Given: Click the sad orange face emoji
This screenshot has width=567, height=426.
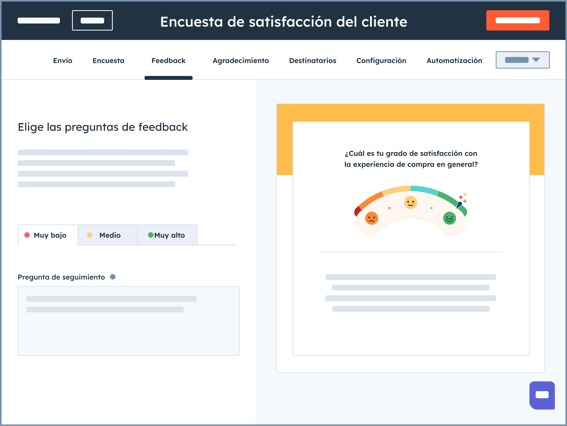Looking at the screenshot, I should coord(371,218).
